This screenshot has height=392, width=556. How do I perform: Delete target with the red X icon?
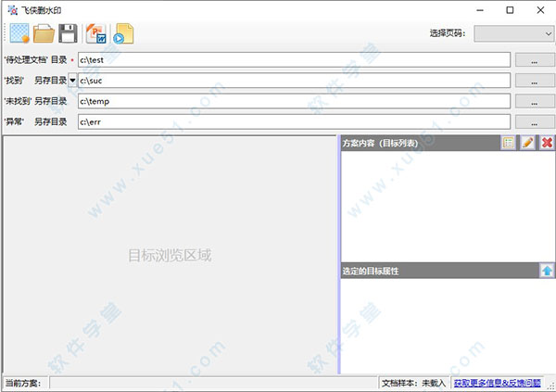pyautogui.click(x=547, y=143)
